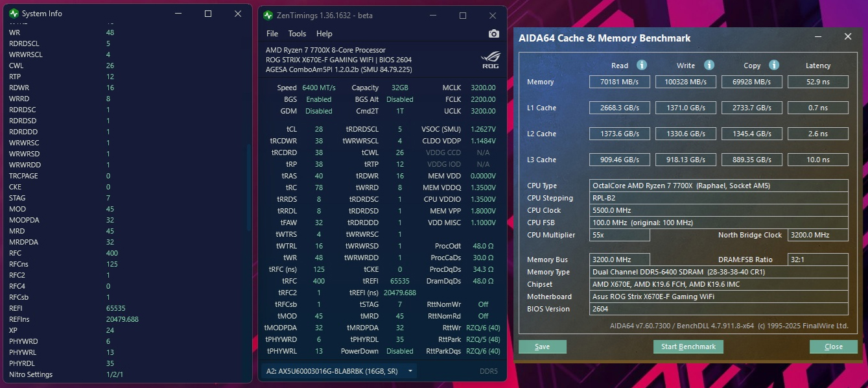Image resolution: width=868 pixels, height=388 pixels.
Task: Click the MEM VDDQ 1.3500V value
Action: coord(482,188)
